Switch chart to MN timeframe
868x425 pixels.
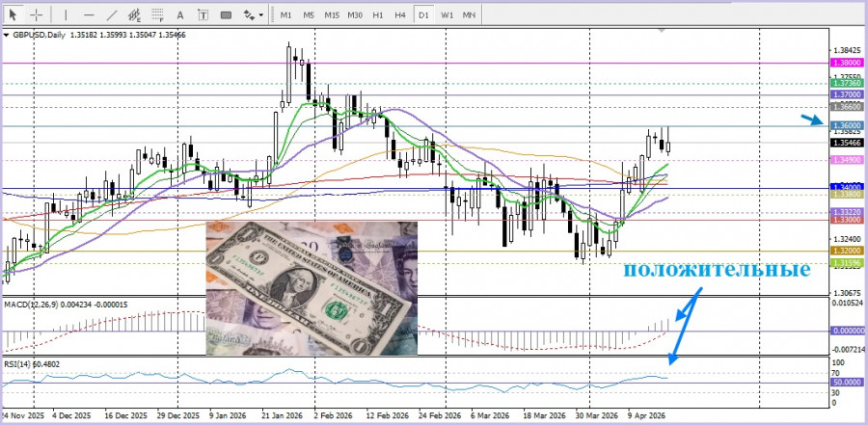pos(469,15)
